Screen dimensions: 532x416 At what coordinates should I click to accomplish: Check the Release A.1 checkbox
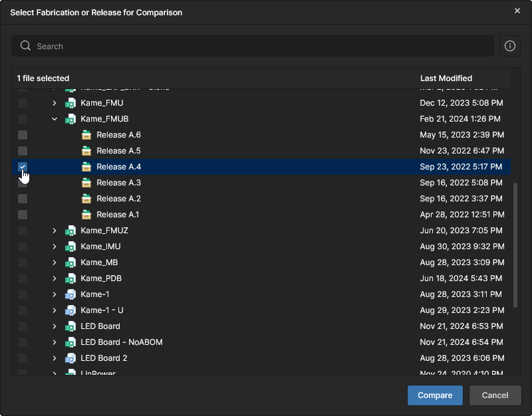pyautogui.click(x=23, y=215)
